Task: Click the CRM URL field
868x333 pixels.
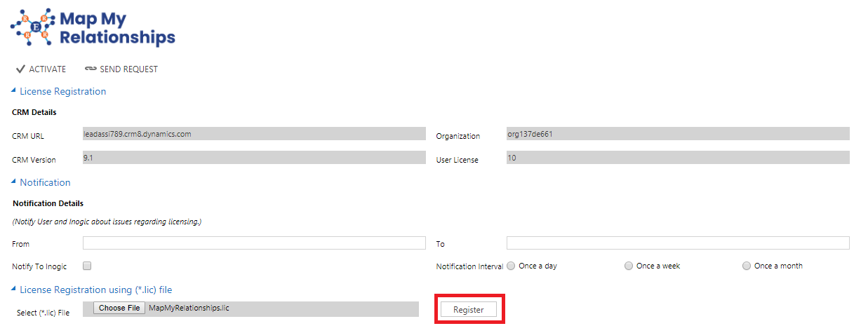Action: tap(254, 134)
